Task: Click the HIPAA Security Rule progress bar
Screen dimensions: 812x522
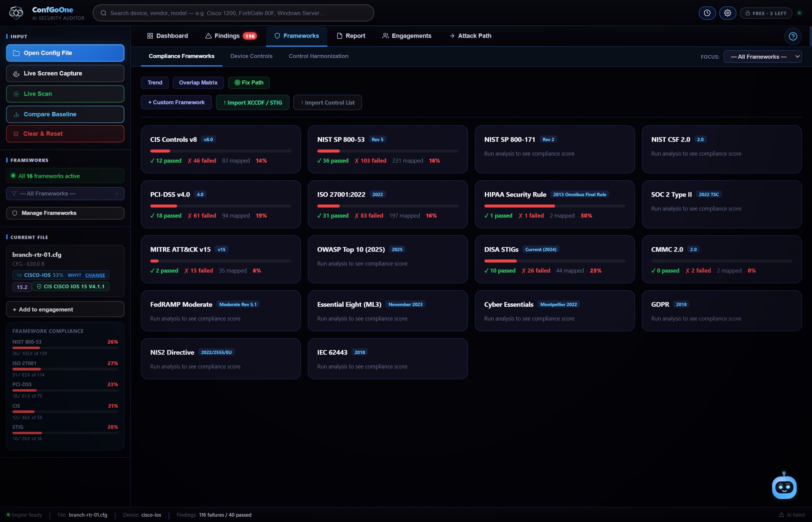Action: (555, 206)
